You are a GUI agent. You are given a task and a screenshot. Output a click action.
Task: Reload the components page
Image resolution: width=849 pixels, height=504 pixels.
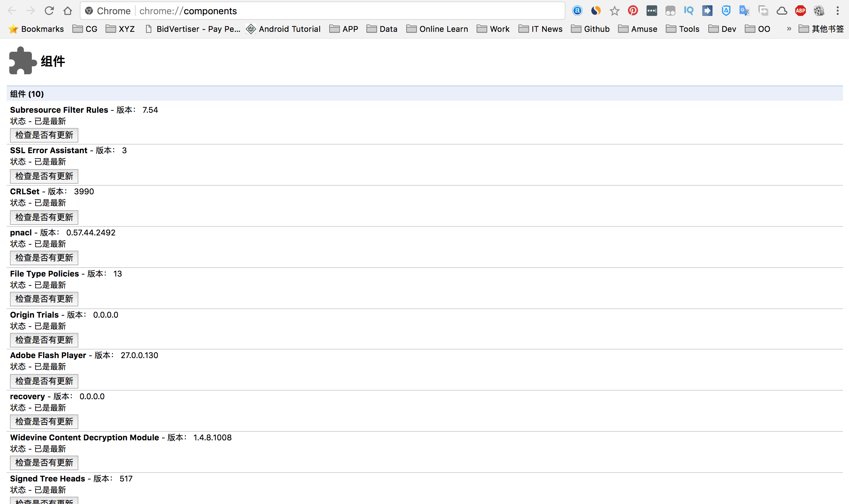[49, 11]
